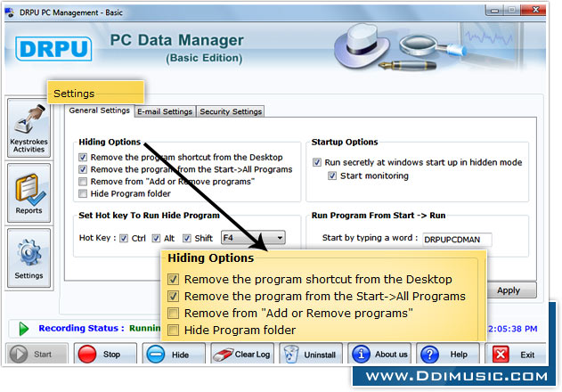Open the F4 hot key dropdown

point(253,237)
